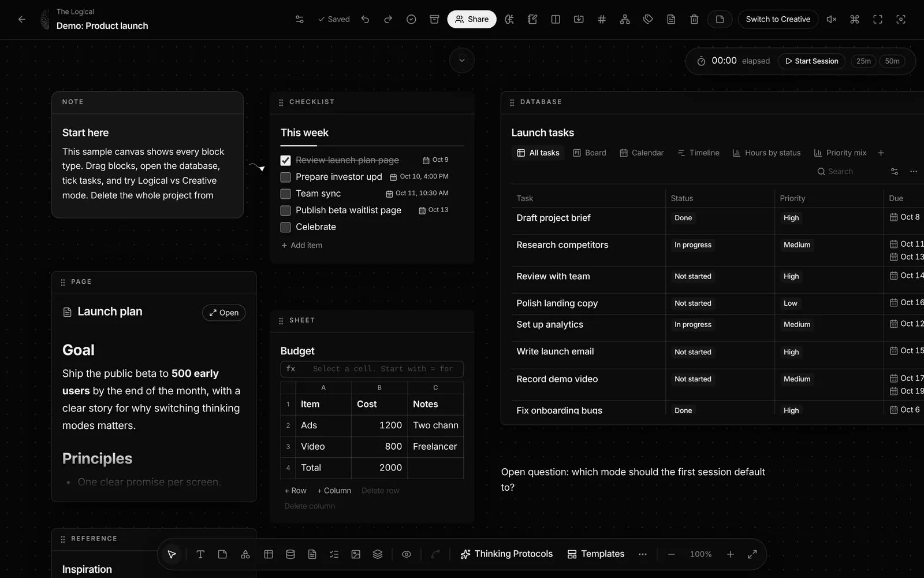Expand the chevron-down circle at top center
This screenshot has width=924, height=578.
(x=462, y=60)
